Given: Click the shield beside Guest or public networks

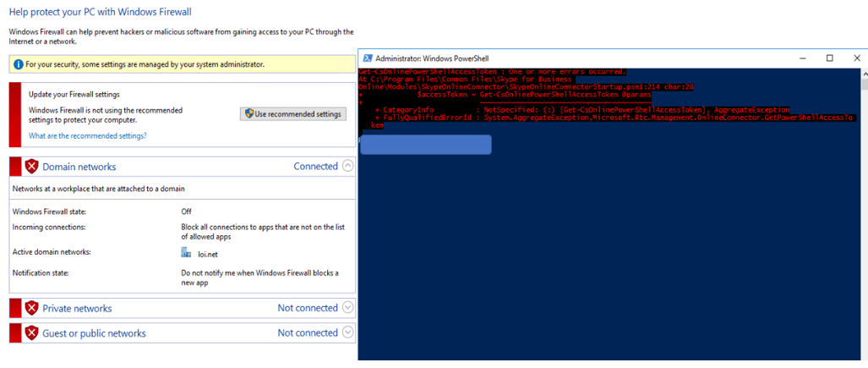Looking at the screenshot, I should (31, 333).
